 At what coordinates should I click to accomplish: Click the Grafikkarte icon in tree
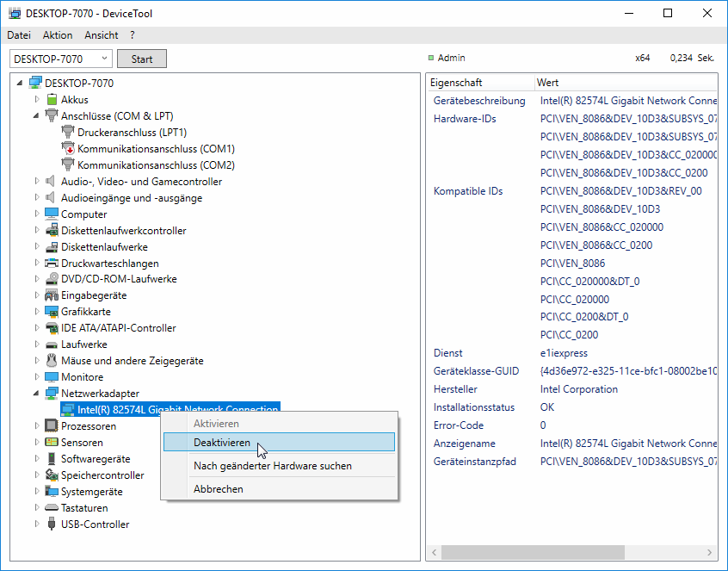(x=52, y=312)
